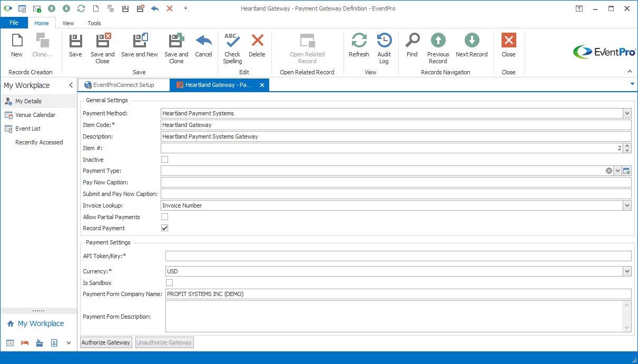
Task: Open contacts address book icon at sidebar bottom
Action: point(54,343)
